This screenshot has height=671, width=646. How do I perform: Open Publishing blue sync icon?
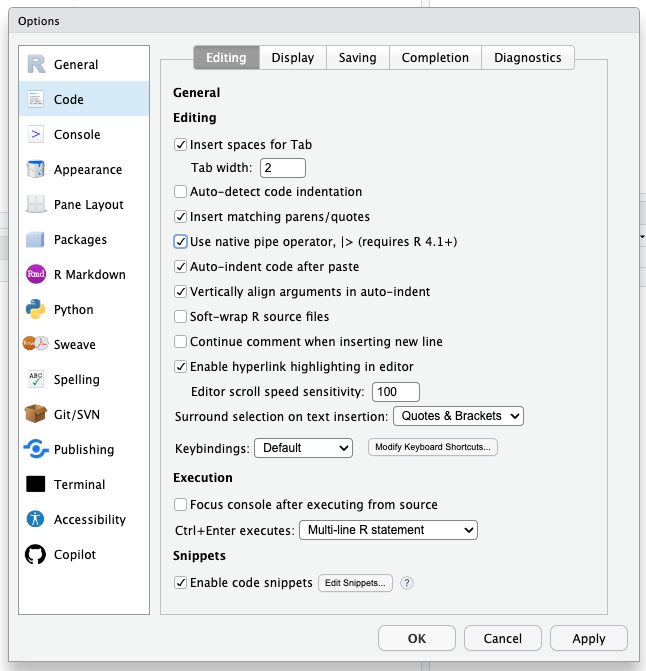click(36, 449)
